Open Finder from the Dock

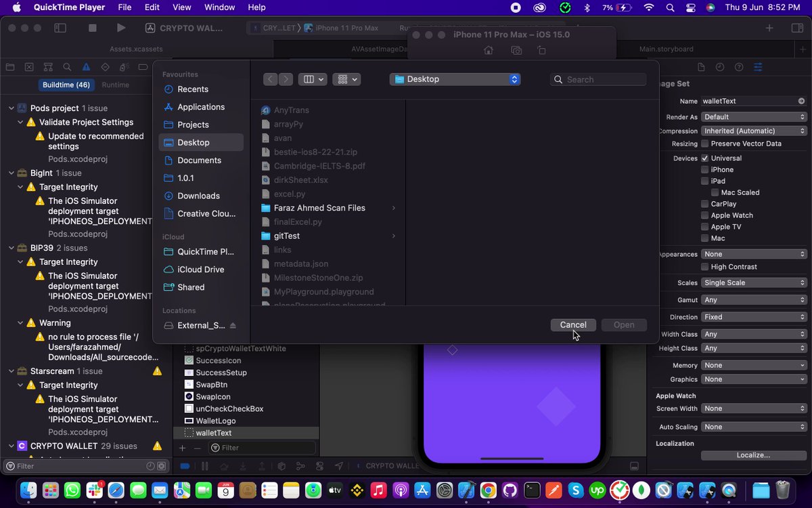[29, 490]
